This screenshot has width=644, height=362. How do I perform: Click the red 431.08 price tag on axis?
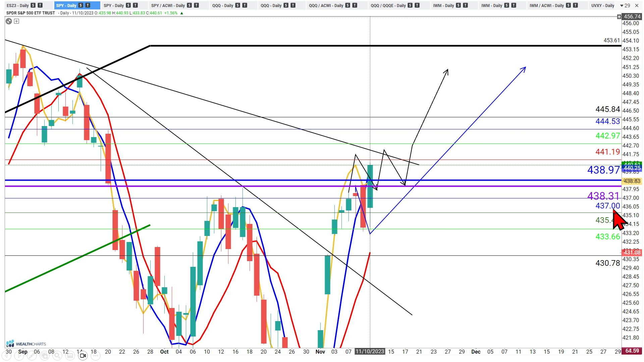pos(632,252)
